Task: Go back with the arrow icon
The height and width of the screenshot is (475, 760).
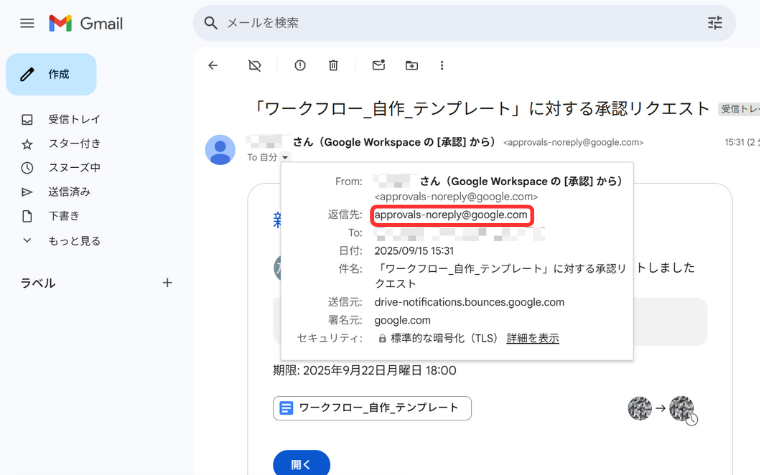Action: point(213,65)
